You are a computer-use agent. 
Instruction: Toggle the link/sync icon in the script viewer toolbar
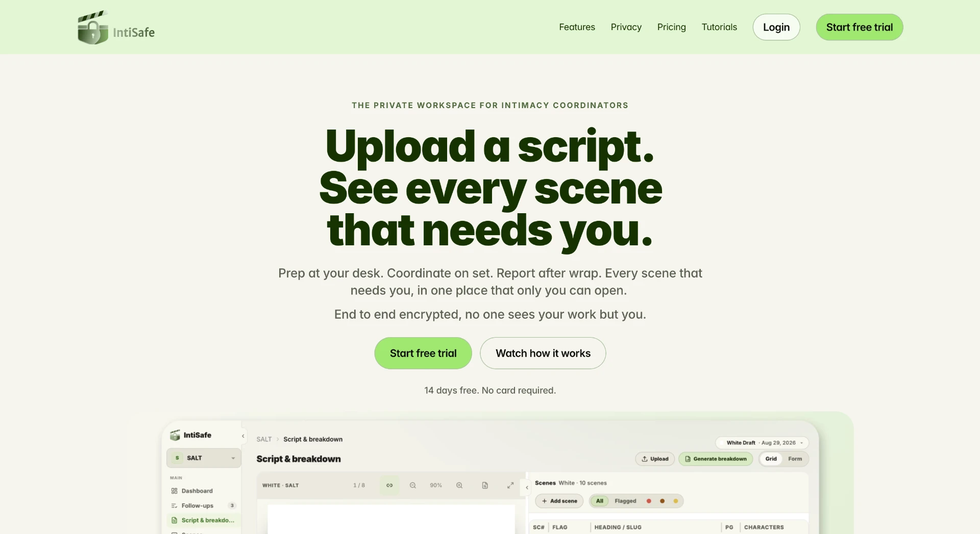point(389,485)
